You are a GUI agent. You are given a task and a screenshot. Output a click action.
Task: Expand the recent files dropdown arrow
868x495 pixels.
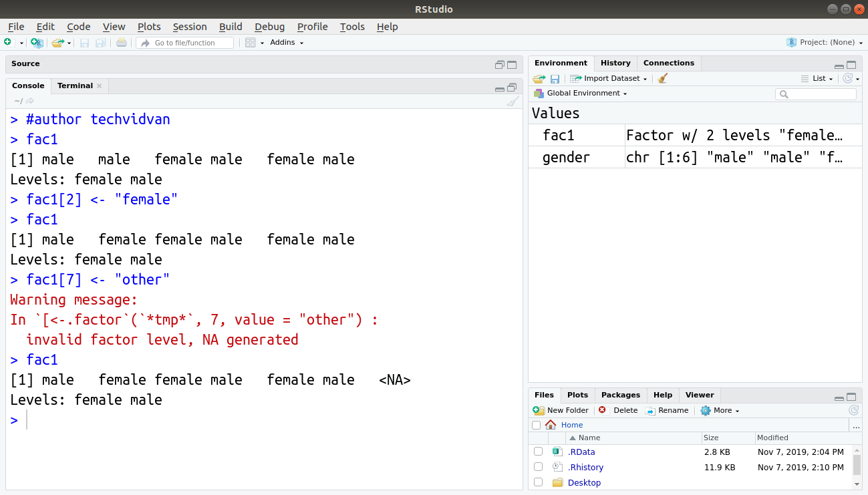pyautogui.click(x=69, y=43)
